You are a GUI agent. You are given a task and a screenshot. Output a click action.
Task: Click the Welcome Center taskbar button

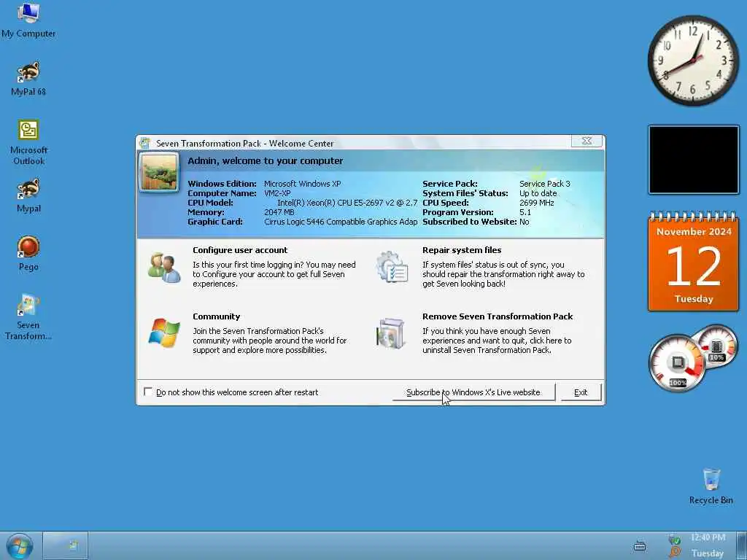click(x=65, y=545)
